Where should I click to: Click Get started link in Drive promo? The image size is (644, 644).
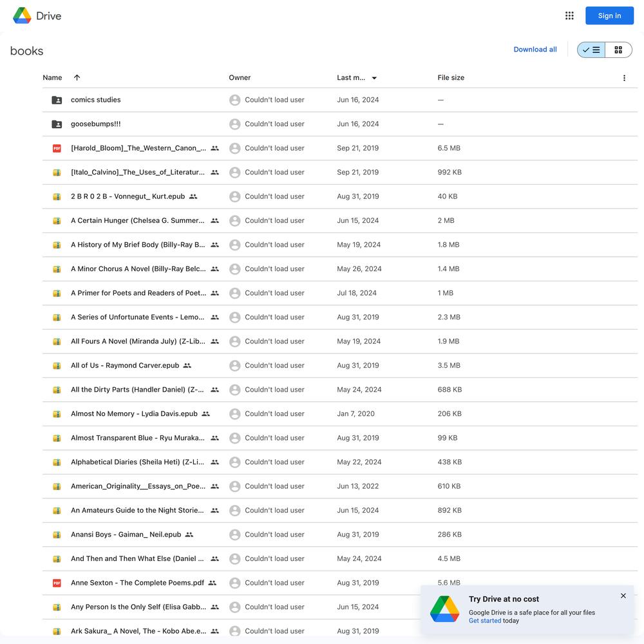485,621
